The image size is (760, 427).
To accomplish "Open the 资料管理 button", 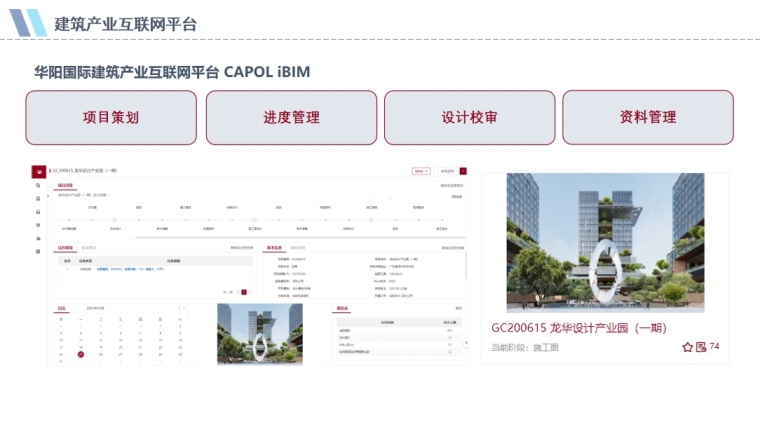I will coord(648,117).
